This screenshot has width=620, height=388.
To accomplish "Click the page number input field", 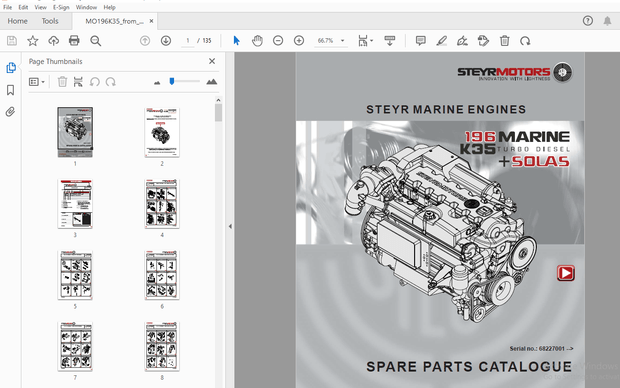I will pyautogui.click(x=188, y=41).
